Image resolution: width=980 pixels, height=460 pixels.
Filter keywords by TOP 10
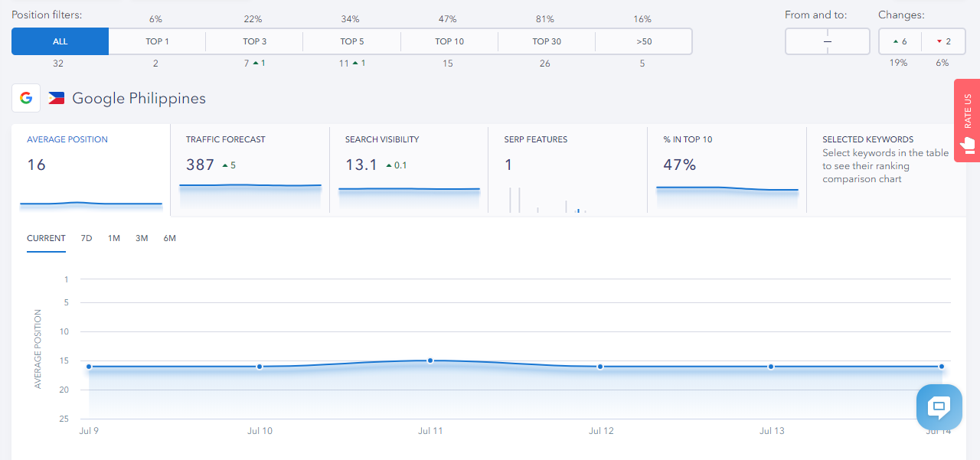[449, 41]
